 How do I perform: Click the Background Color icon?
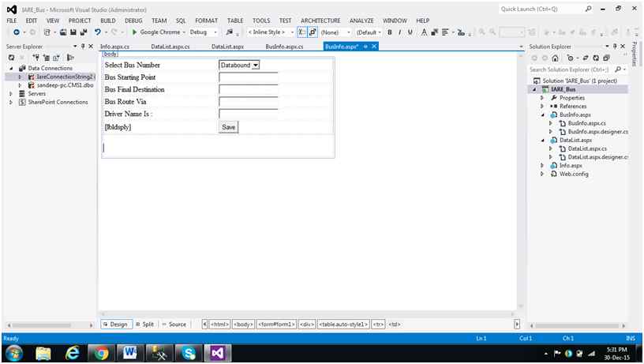[x=435, y=32]
